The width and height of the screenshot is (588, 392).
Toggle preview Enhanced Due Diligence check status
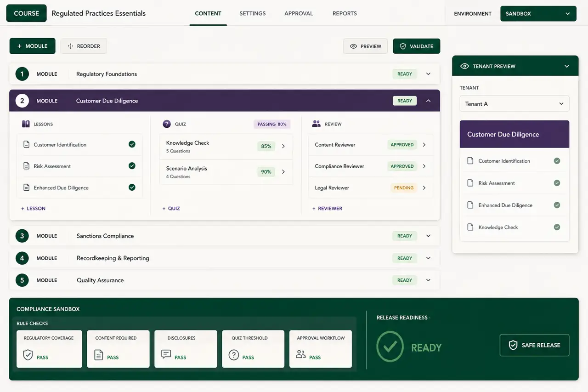(x=557, y=205)
